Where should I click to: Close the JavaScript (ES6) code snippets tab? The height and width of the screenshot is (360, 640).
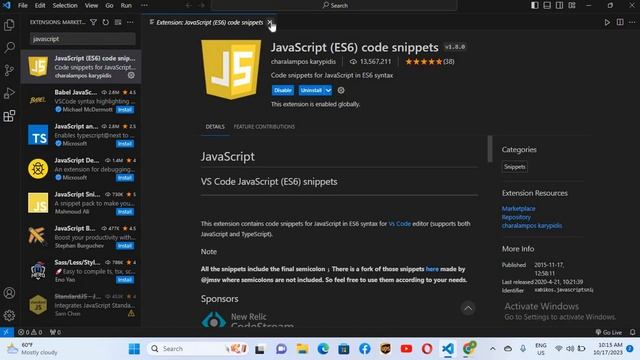tap(270, 22)
